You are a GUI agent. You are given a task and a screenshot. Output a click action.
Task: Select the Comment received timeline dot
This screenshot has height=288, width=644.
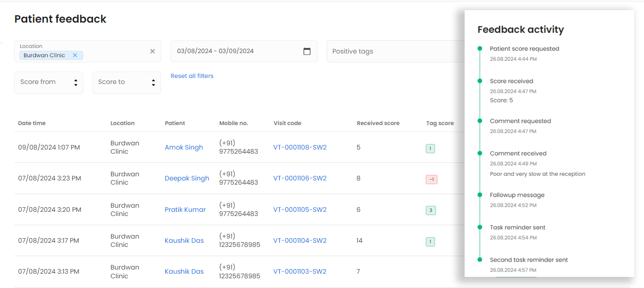tap(480, 153)
